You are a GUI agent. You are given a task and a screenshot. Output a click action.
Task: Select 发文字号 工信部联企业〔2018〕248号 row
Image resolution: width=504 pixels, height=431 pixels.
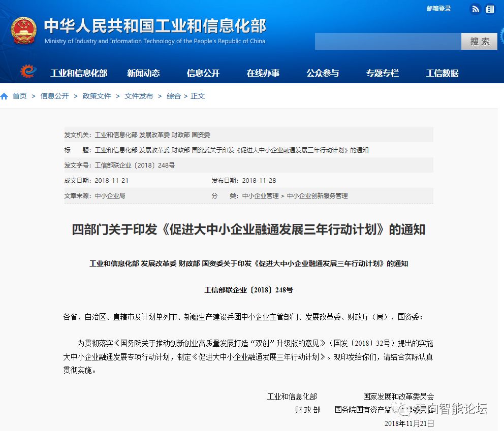tap(249, 165)
